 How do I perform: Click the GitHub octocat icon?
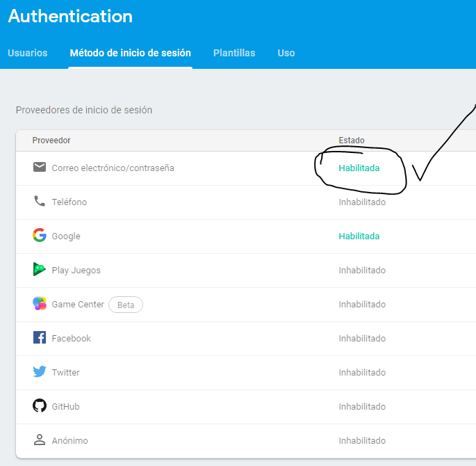pyautogui.click(x=40, y=406)
